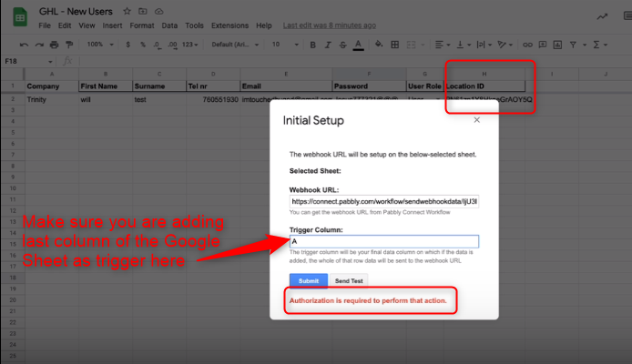The height and width of the screenshot is (364, 632).
Task: Select row 2 header
Action: point(13,99)
